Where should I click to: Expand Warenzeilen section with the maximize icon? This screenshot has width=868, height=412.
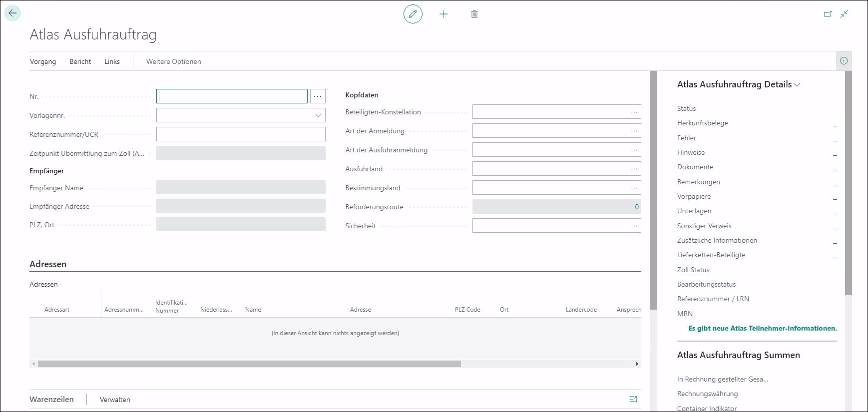[633, 399]
